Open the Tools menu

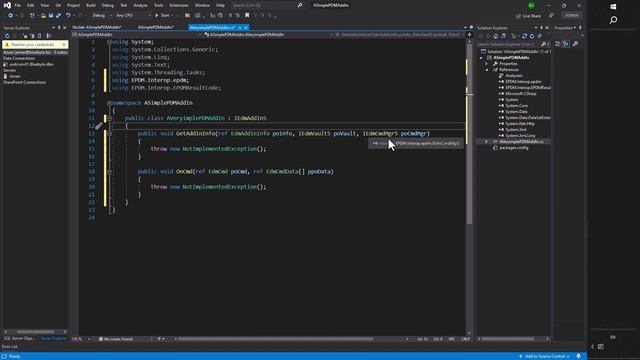[158, 5]
